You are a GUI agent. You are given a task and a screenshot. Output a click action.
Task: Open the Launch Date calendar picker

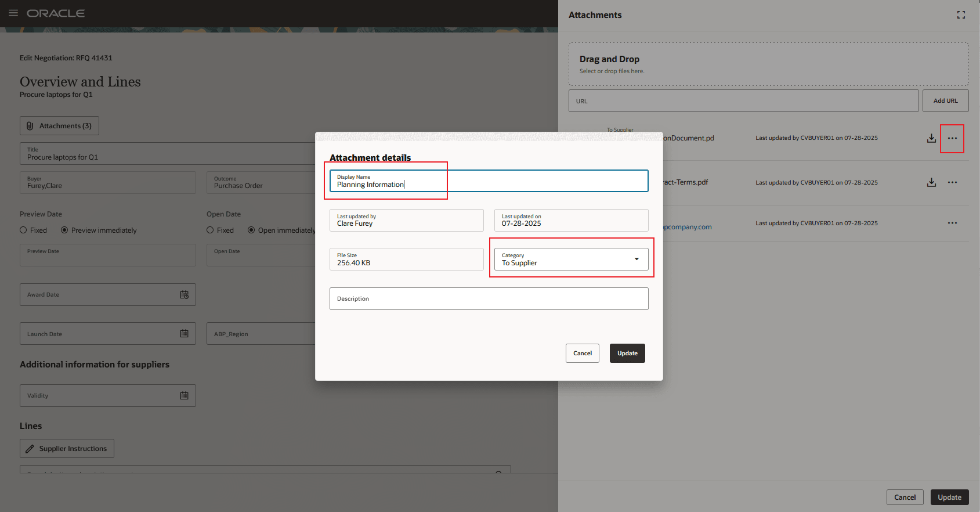[184, 334]
